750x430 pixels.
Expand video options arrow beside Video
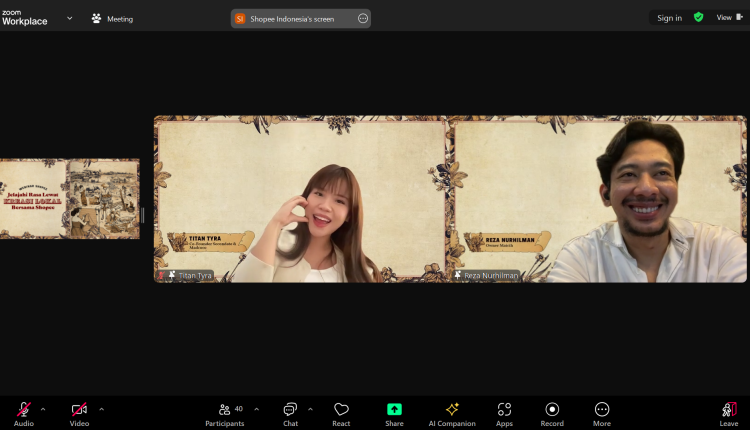pyautogui.click(x=101, y=409)
